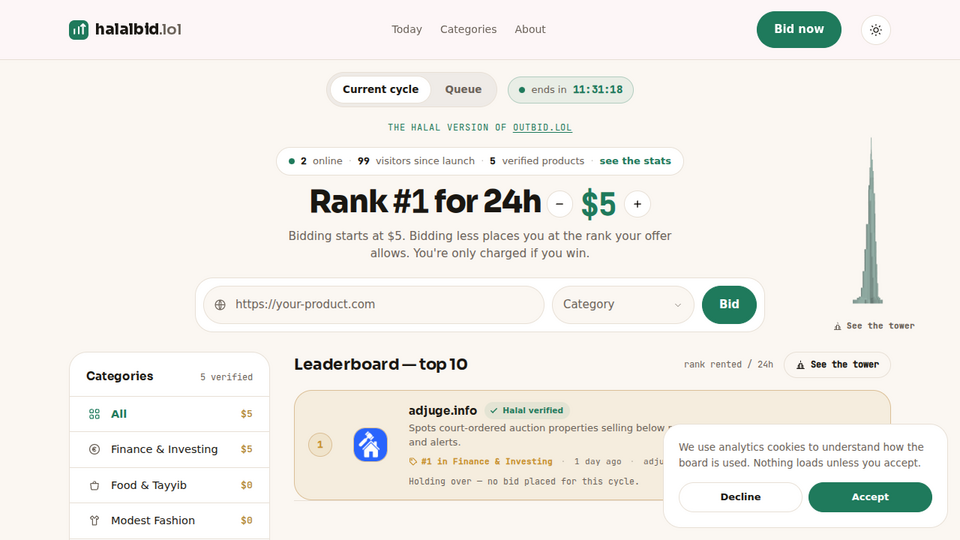This screenshot has width=960, height=540.
Task: Click the Leaderboard — top 10 heading
Action: (381, 364)
